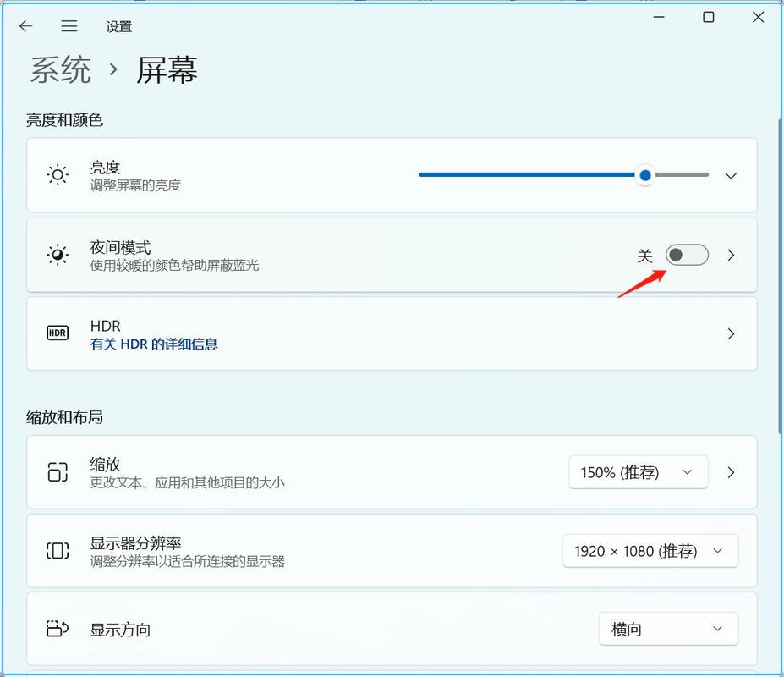Open the 1920 × 1080 resolution dropdown
This screenshot has width=784, height=677.
pos(650,550)
